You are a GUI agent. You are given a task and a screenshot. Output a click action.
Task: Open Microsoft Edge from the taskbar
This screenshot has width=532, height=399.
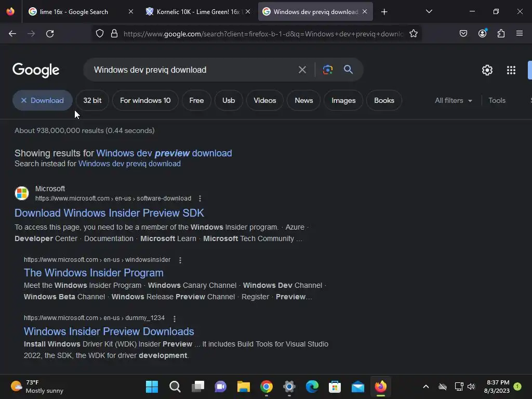pyautogui.click(x=312, y=387)
